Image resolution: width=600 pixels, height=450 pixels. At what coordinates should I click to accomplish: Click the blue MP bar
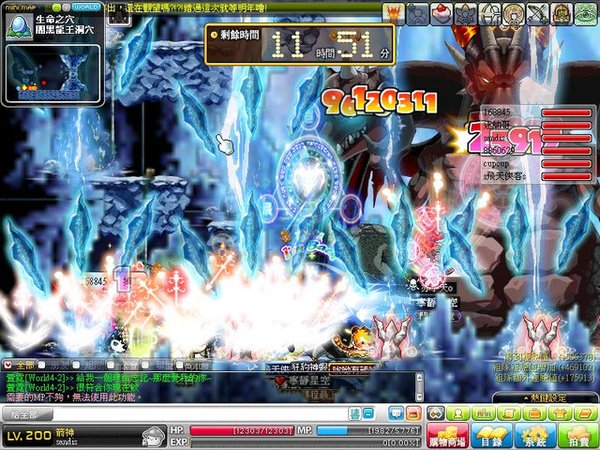tap(369, 431)
